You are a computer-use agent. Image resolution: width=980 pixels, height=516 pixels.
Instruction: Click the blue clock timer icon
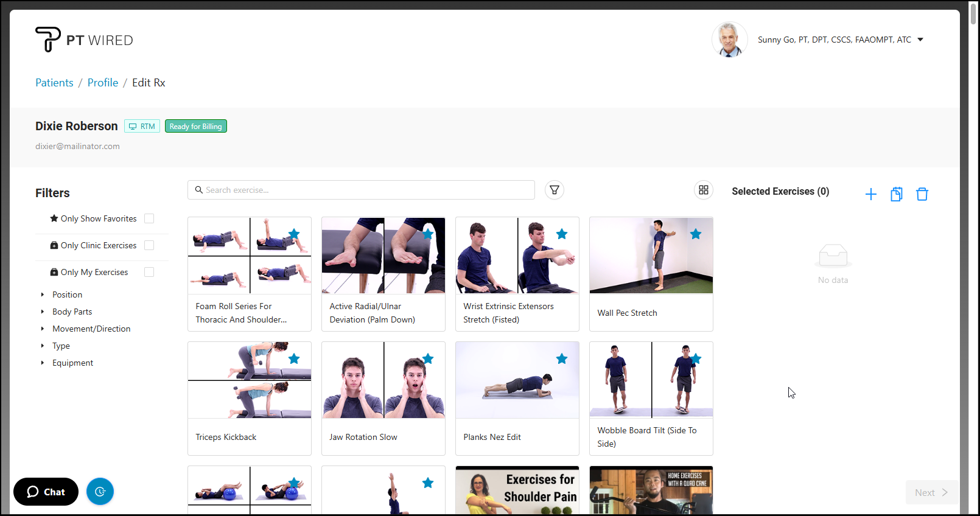pos(100,492)
